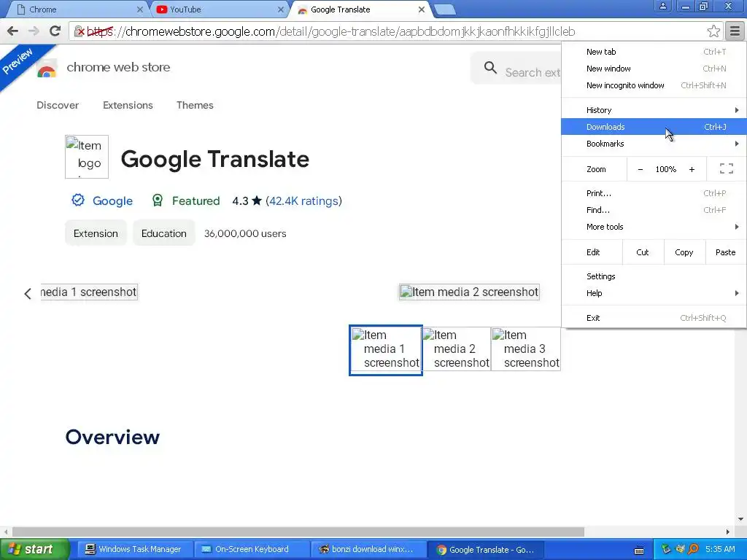The image size is (747, 560).
Task: Choose Print from the Chrome menu
Action: coord(654,193)
